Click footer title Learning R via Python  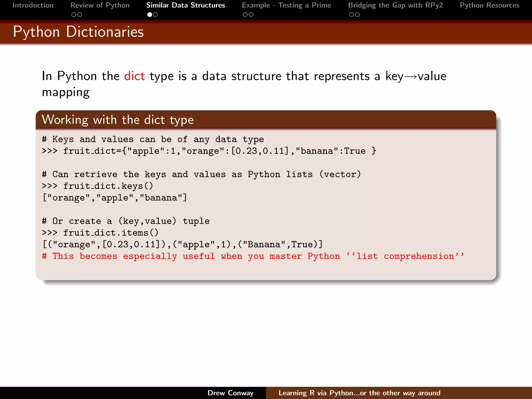coord(359,393)
